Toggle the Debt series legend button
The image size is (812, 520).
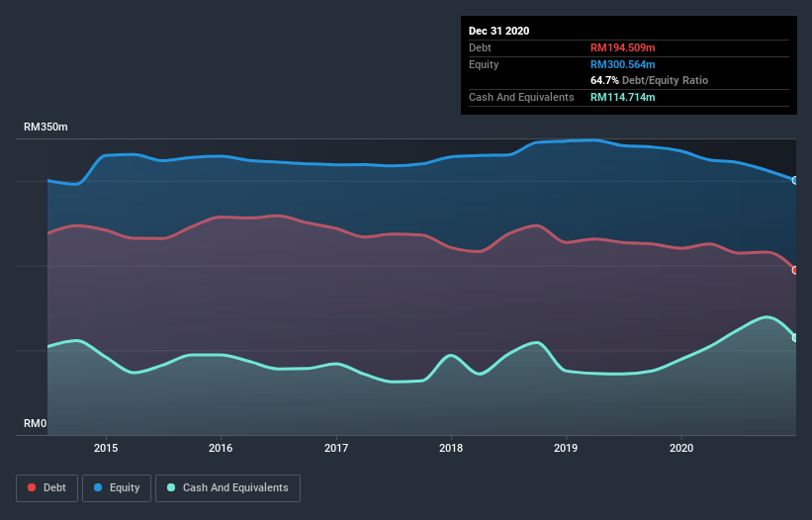tap(46, 488)
